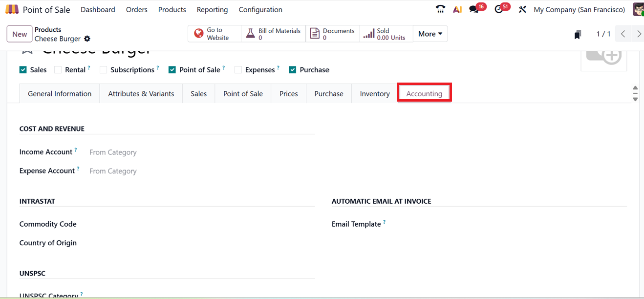Click the Point of Sale app logo
Image resolution: width=644 pixels, height=299 pixels.
pyautogui.click(x=12, y=9)
